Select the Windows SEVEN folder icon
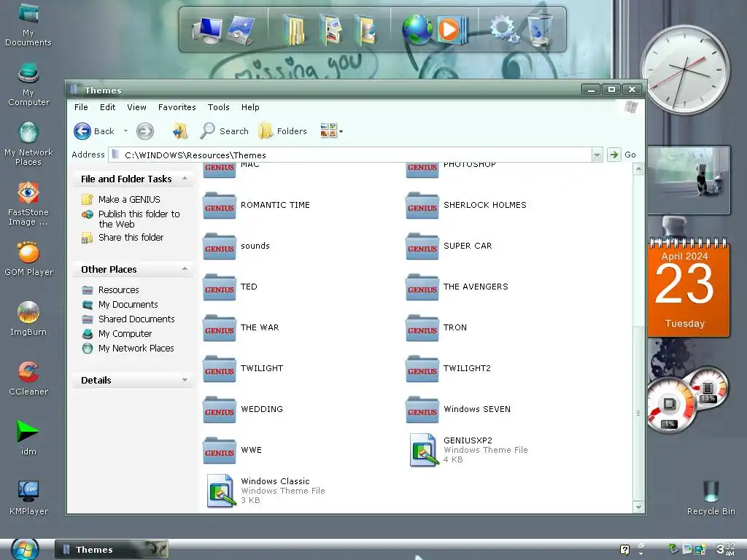The image size is (747, 560). (422, 410)
